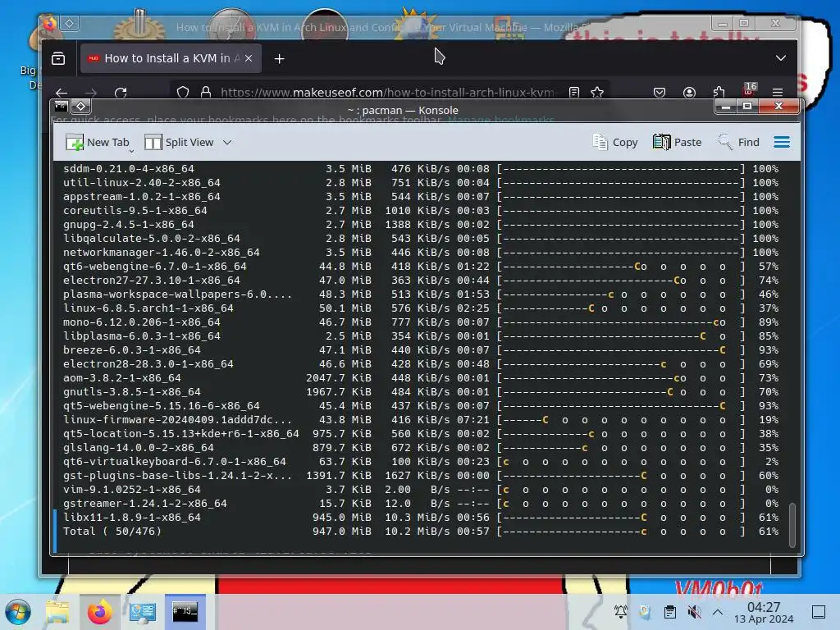Open the Firefox Pocket save icon

point(660,93)
